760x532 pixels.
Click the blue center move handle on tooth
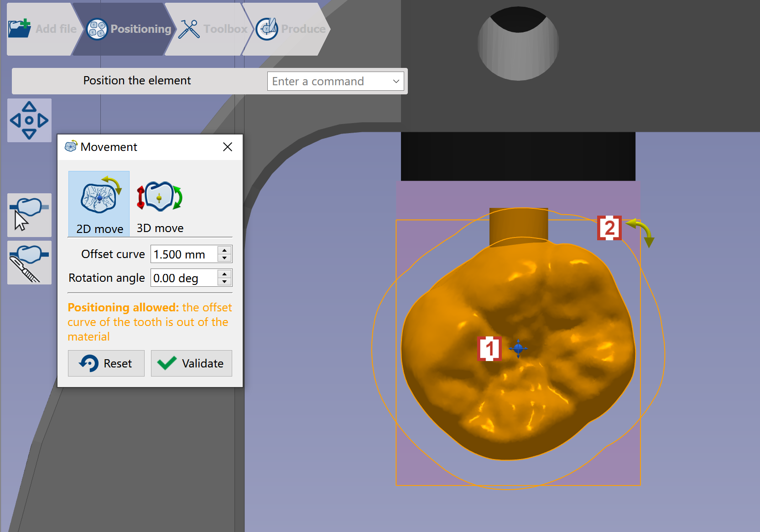(x=518, y=349)
